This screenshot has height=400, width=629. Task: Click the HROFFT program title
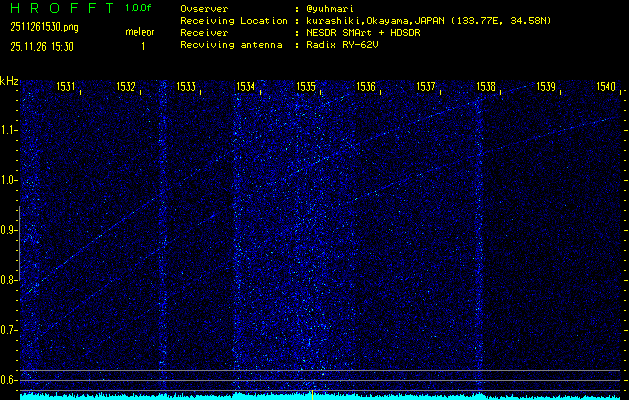[62, 8]
